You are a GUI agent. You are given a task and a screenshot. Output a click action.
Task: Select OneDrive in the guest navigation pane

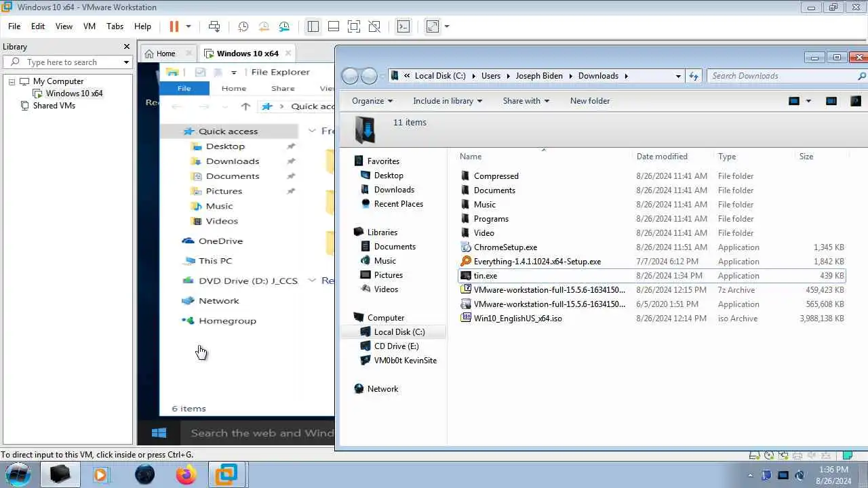coord(220,241)
